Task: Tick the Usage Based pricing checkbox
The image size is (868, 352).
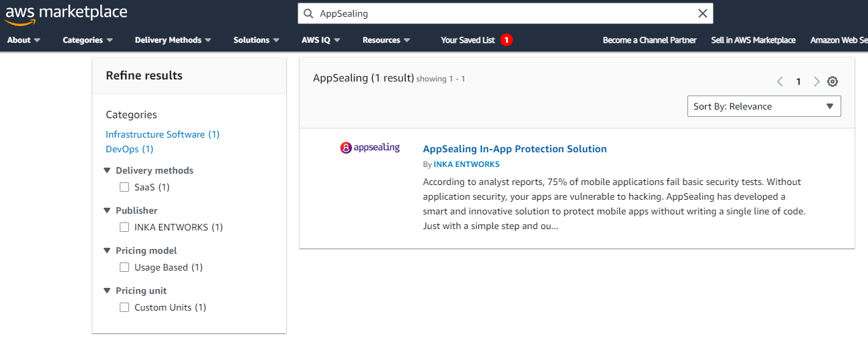Action: pyautogui.click(x=124, y=267)
